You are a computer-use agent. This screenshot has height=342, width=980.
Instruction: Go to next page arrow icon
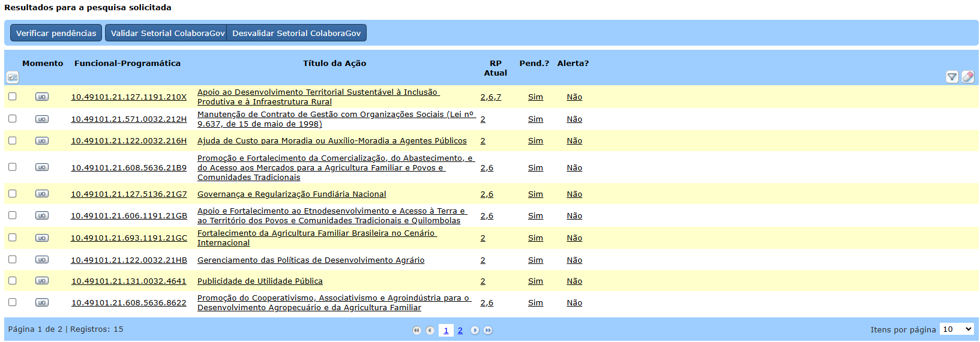click(x=475, y=330)
